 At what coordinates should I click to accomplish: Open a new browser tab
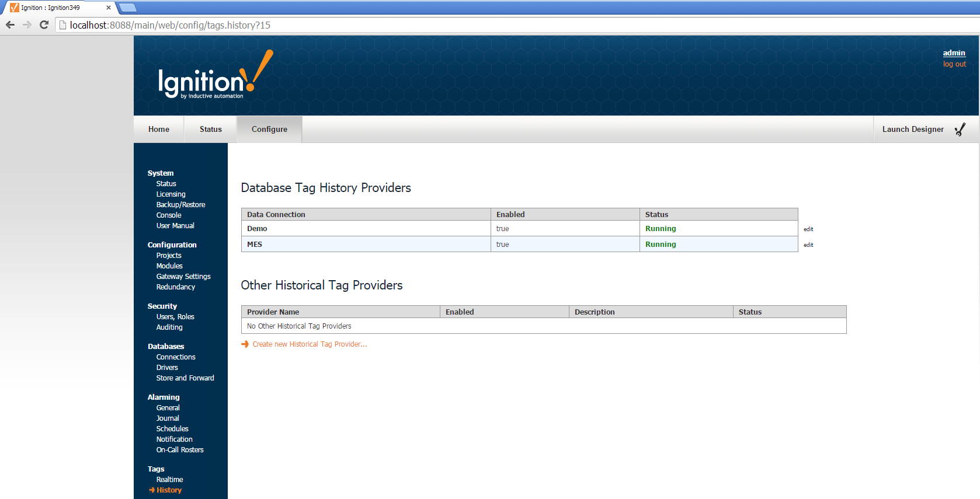pos(128,8)
